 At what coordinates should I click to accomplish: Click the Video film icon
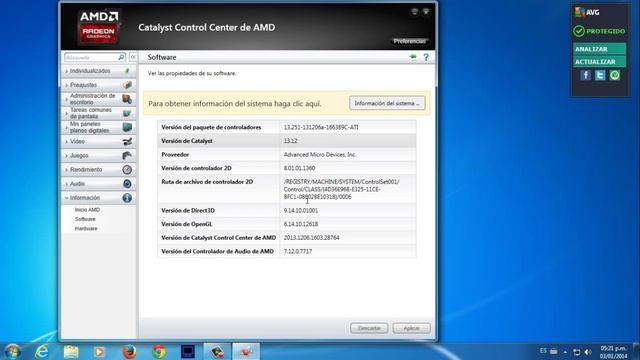pyautogui.click(x=127, y=142)
